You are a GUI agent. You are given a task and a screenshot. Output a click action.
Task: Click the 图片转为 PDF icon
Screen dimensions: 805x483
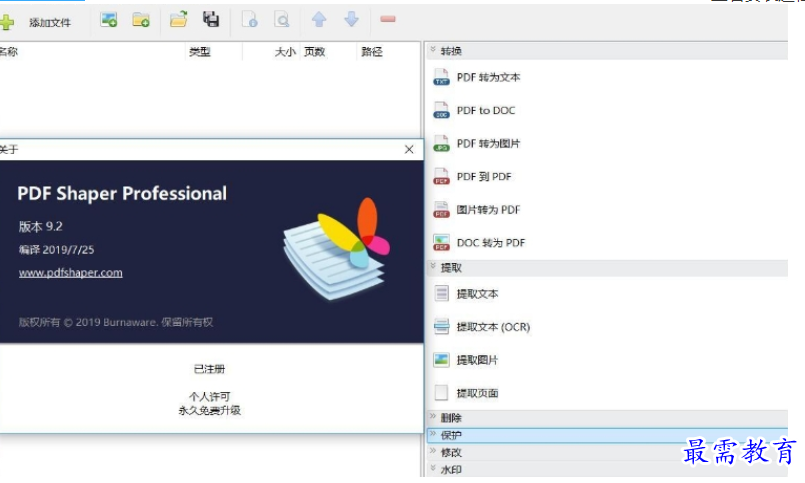coord(441,210)
